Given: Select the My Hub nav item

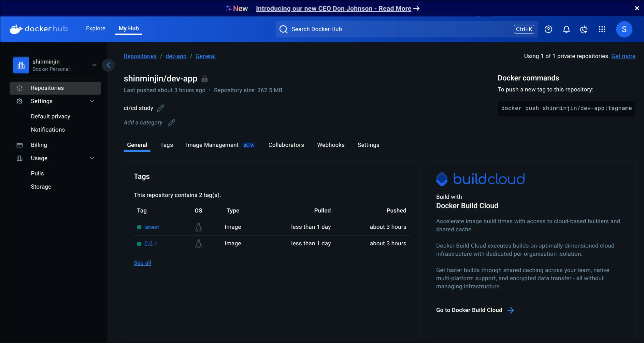Looking at the screenshot, I should [x=129, y=28].
